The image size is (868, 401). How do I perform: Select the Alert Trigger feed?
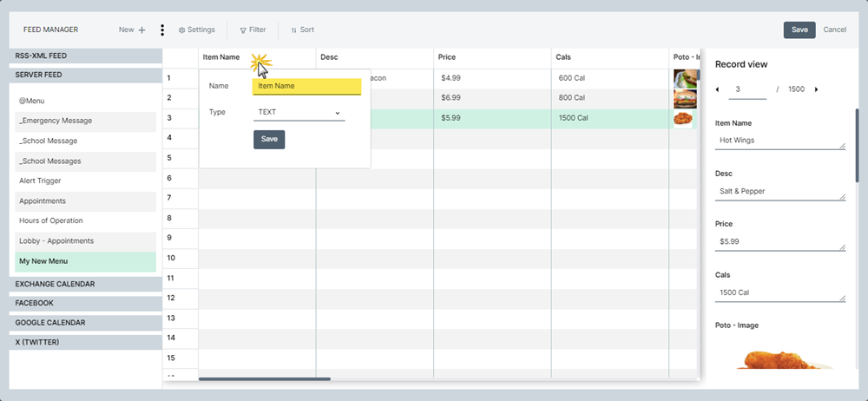[x=85, y=181]
